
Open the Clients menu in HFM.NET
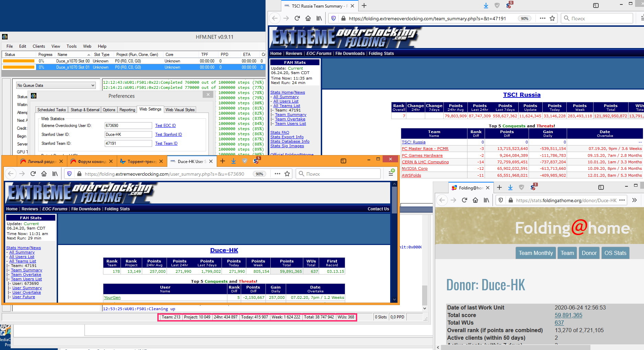click(39, 46)
